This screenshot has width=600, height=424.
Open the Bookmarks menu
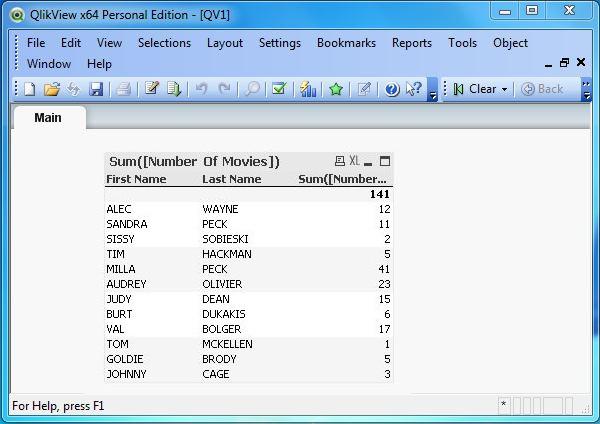pyautogui.click(x=347, y=43)
